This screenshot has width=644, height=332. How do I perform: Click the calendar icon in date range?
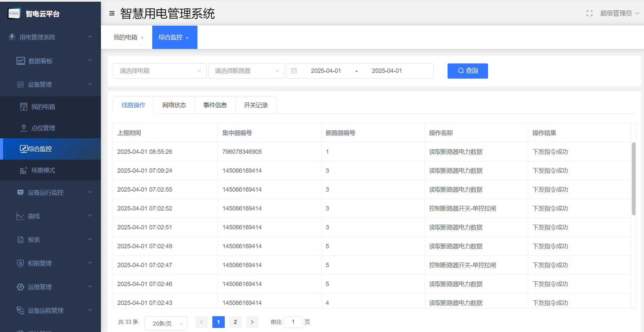point(294,71)
